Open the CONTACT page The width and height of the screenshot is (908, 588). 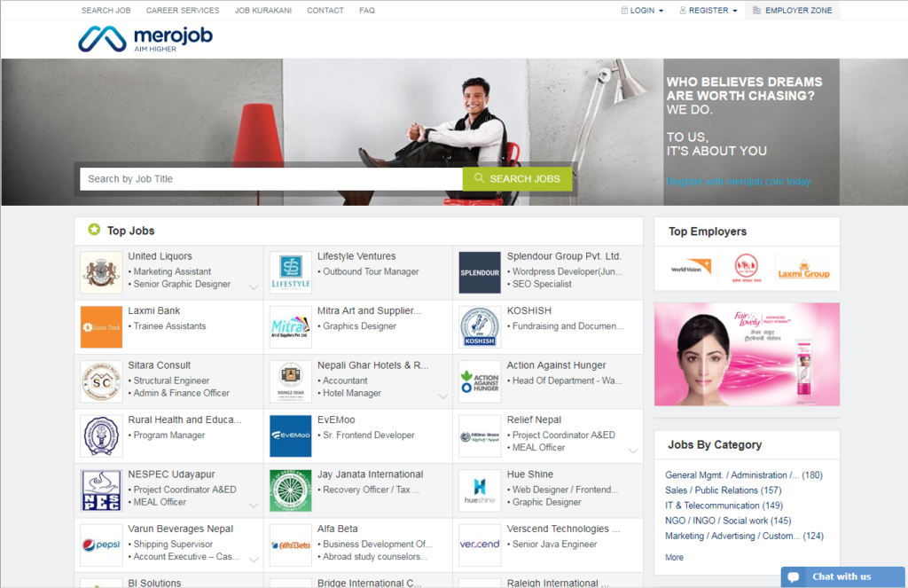tap(325, 11)
